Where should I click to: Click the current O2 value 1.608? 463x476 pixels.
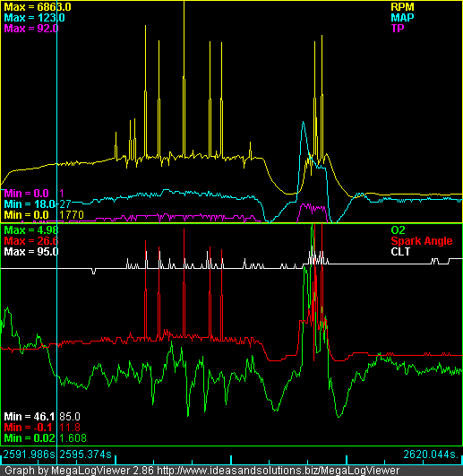pos(73,438)
